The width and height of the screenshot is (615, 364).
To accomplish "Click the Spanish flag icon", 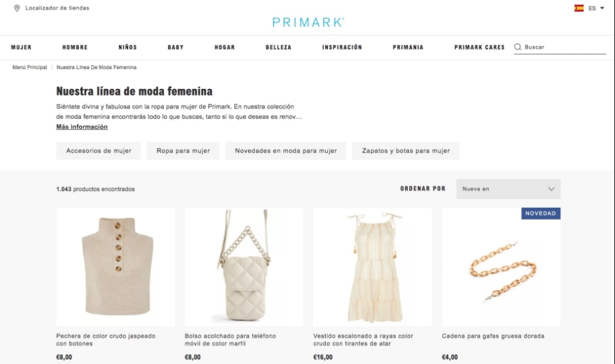I will pyautogui.click(x=579, y=8).
